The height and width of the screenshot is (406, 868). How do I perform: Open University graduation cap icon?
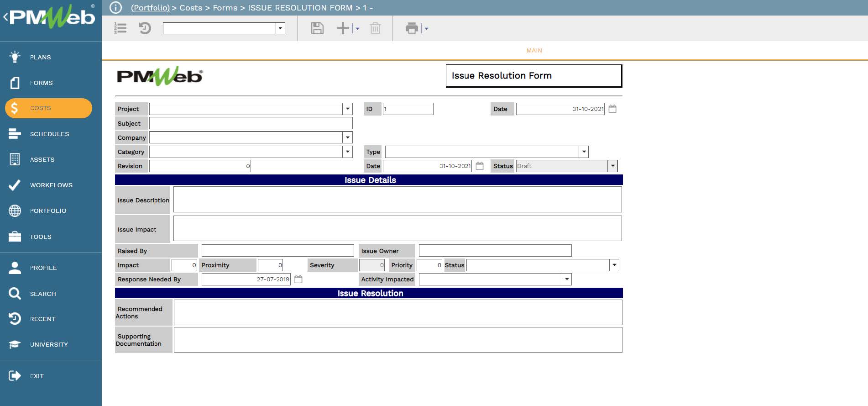15,344
